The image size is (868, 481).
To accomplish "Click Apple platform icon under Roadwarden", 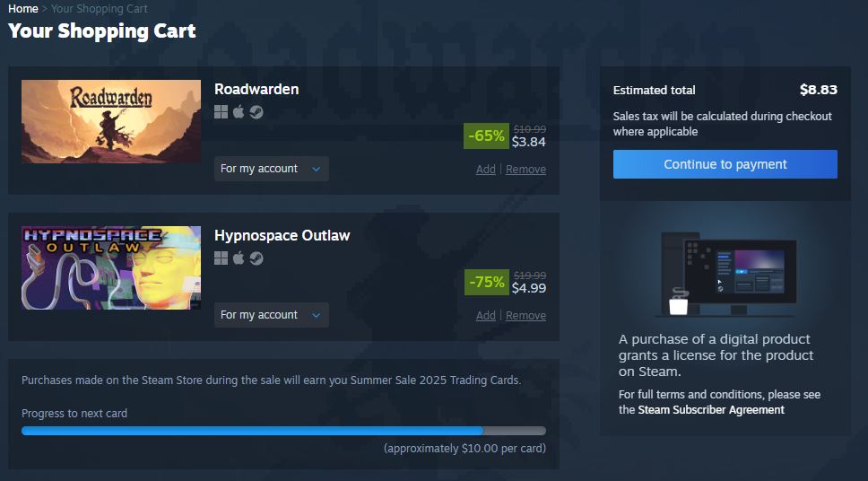I will pyautogui.click(x=239, y=112).
